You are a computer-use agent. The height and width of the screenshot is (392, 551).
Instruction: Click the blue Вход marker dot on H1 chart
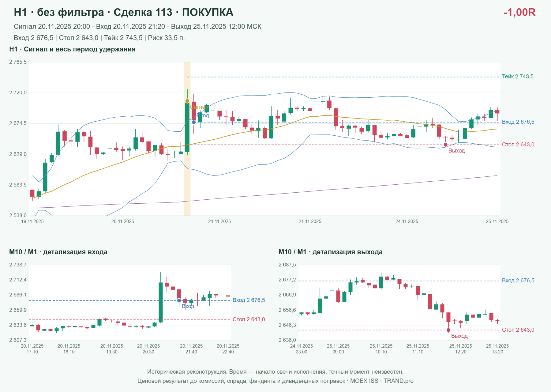tap(193, 122)
